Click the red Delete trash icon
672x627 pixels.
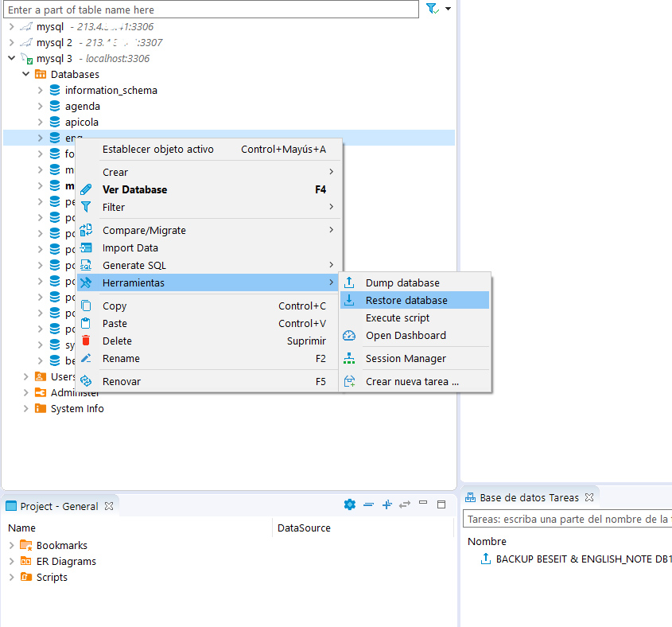(x=86, y=341)
